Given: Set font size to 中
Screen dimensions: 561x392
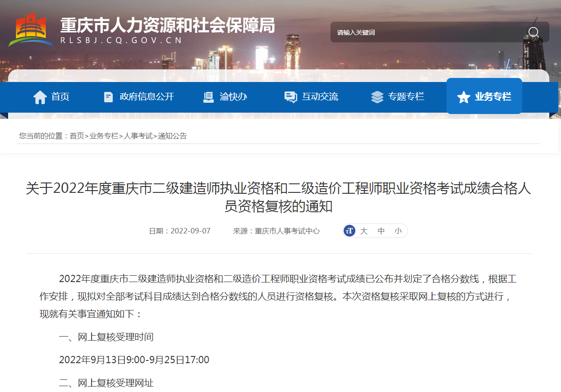Looking at the screenshot, I should tap(381, 231).
